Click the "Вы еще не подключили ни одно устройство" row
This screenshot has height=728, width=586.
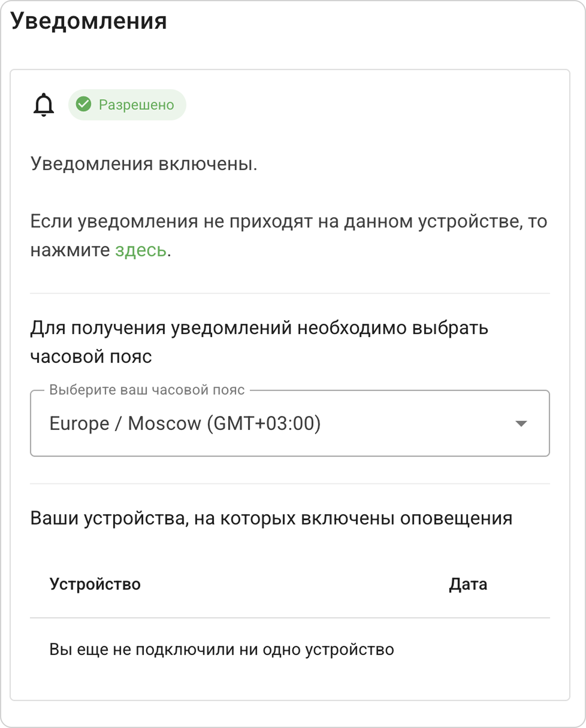point(221,649)
